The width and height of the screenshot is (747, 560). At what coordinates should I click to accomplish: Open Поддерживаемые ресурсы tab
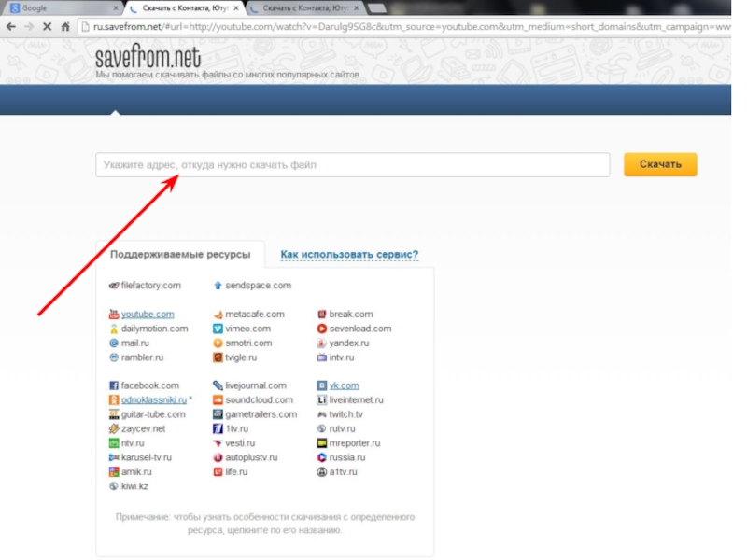(180, 254)
